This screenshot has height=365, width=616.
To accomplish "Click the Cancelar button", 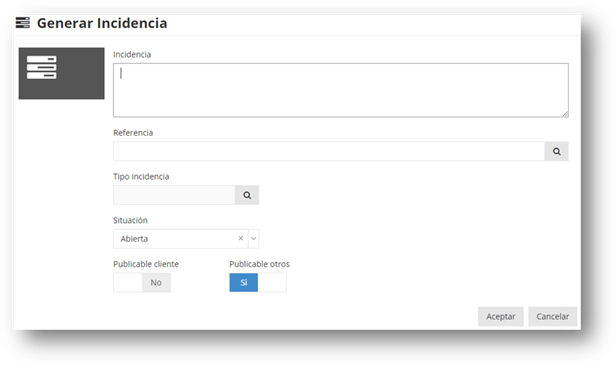I will (552, 316).
